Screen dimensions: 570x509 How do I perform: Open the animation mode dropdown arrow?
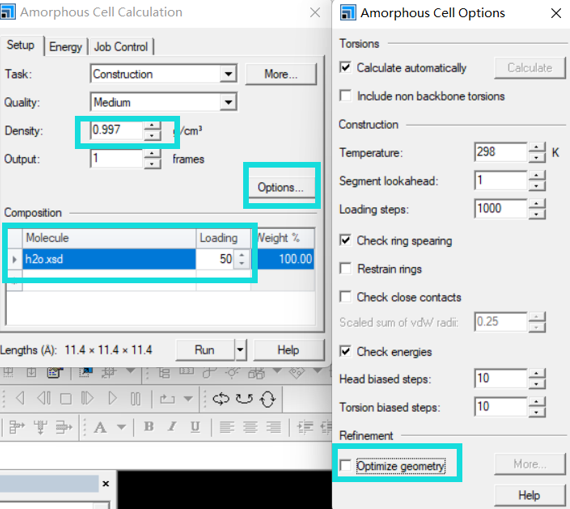188,399
